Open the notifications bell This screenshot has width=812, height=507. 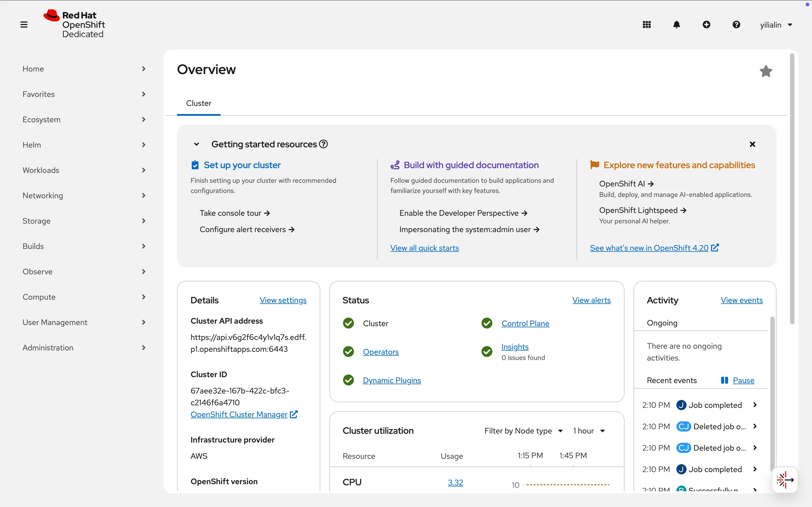coord(677,25)
